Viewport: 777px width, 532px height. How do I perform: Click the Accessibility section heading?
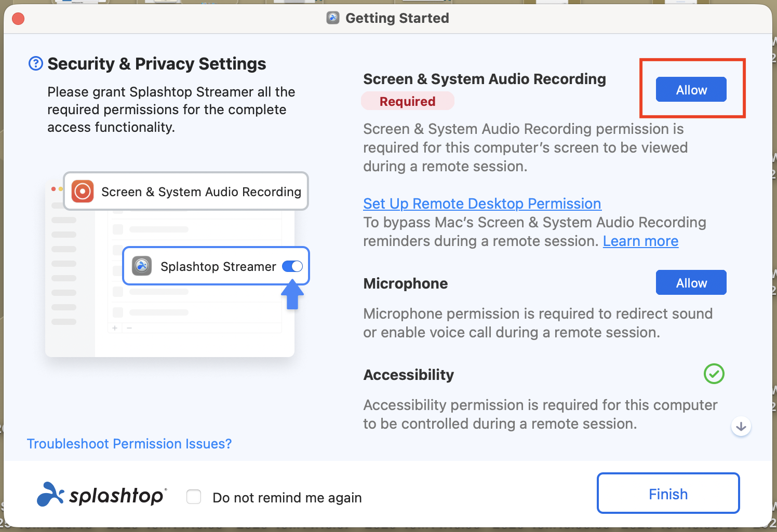(x=408, y=375)
